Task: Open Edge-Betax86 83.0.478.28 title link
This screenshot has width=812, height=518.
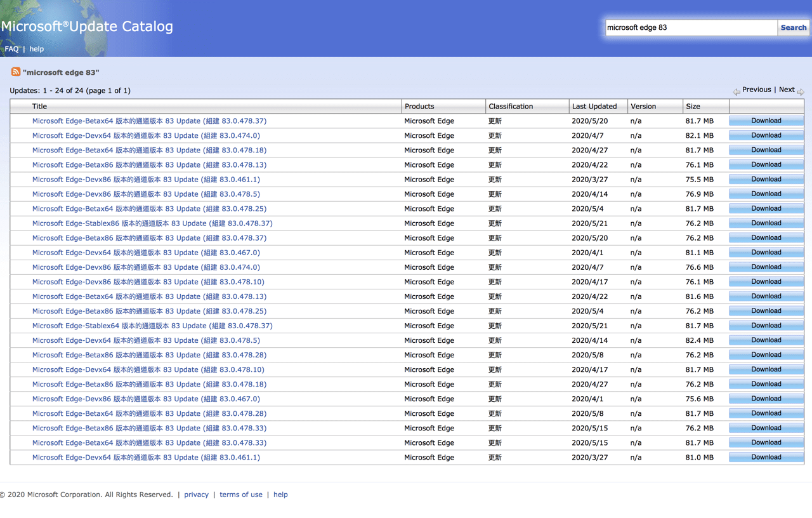Action: tap(149, 354)
